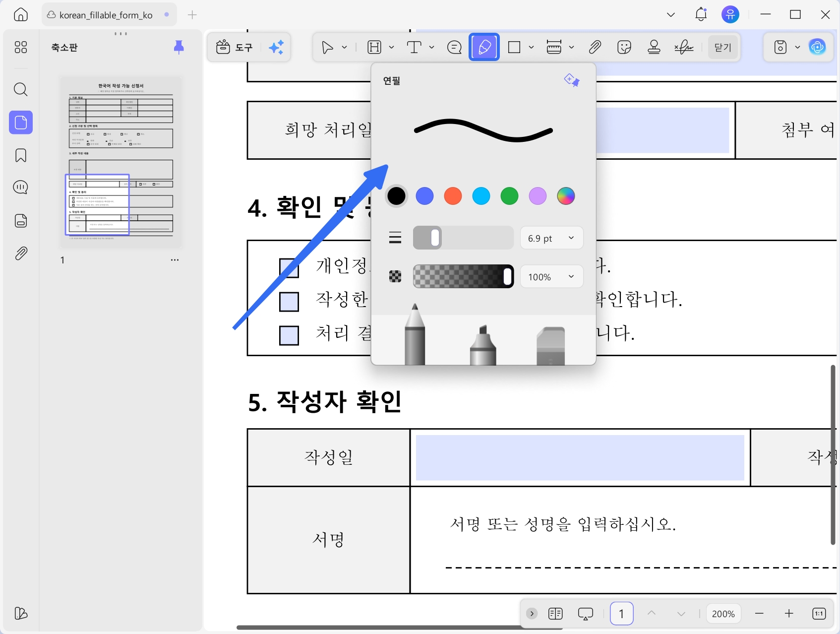Choose the green color swatch
Image resolution: width=840 pixels, height=634 pixels.
point(509,196)
